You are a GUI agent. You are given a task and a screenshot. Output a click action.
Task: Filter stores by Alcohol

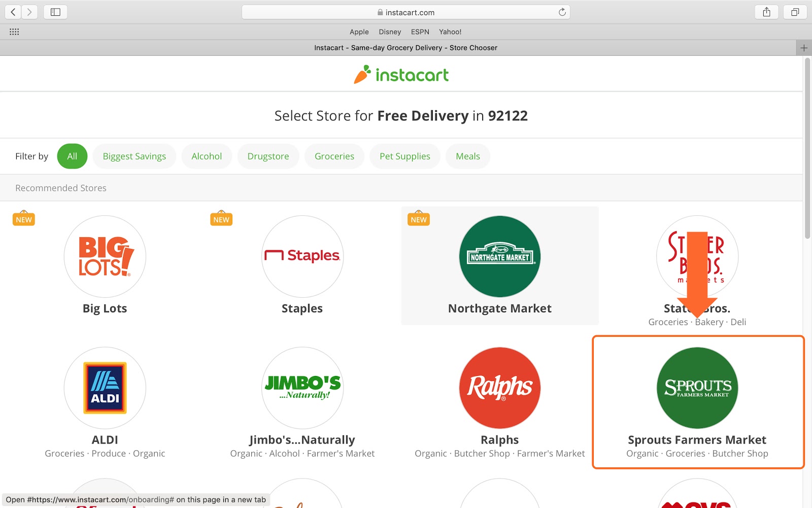pyautogui.click(x=207, y=156)
